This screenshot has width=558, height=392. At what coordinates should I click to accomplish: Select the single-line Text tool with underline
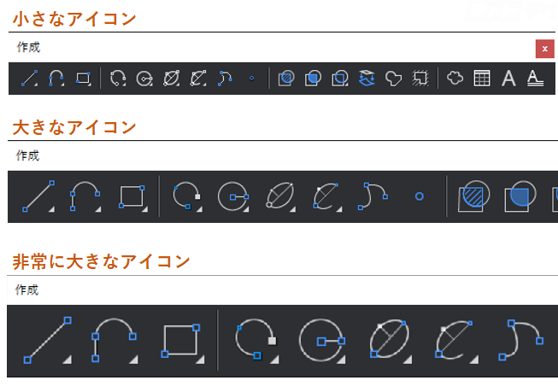tap(535, 79)
